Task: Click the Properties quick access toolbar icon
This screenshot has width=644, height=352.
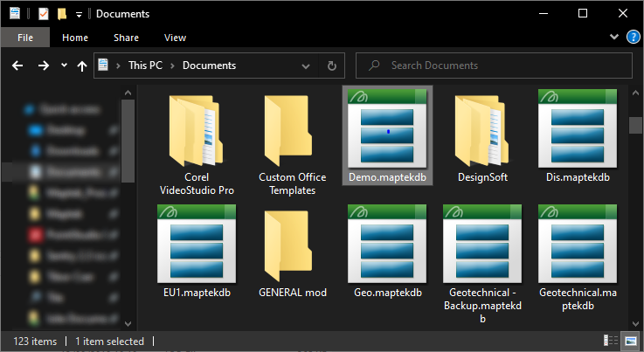Action: (43, 14)
